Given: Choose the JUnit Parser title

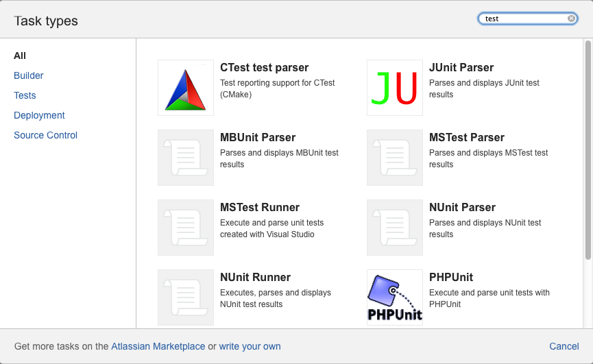Looking at the screenshot, I should 461,68.
